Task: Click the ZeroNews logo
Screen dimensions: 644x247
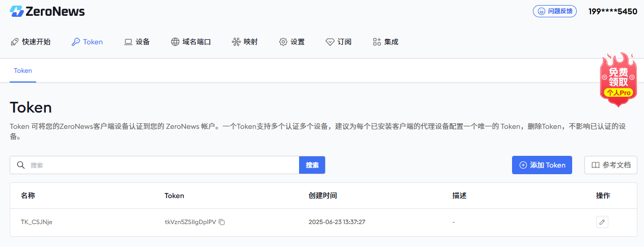Action: point(47,11)
